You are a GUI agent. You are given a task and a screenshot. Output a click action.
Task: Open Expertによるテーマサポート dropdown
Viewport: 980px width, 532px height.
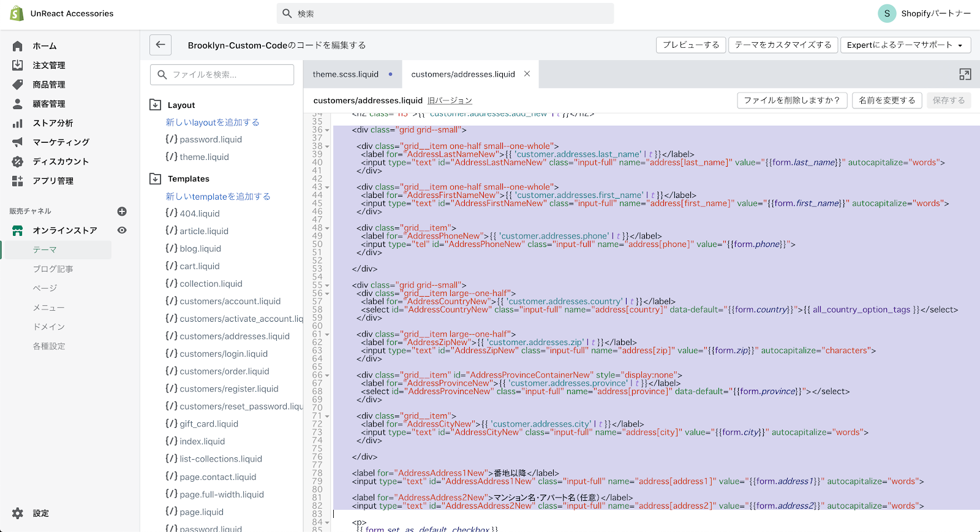pyautogui.click(x=905, y=45)
